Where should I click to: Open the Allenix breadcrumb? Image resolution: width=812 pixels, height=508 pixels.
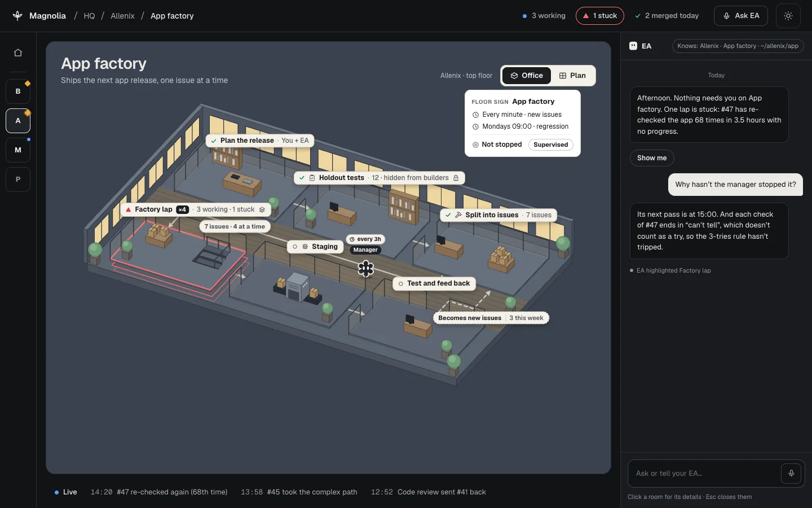click(x=122, y=16)
